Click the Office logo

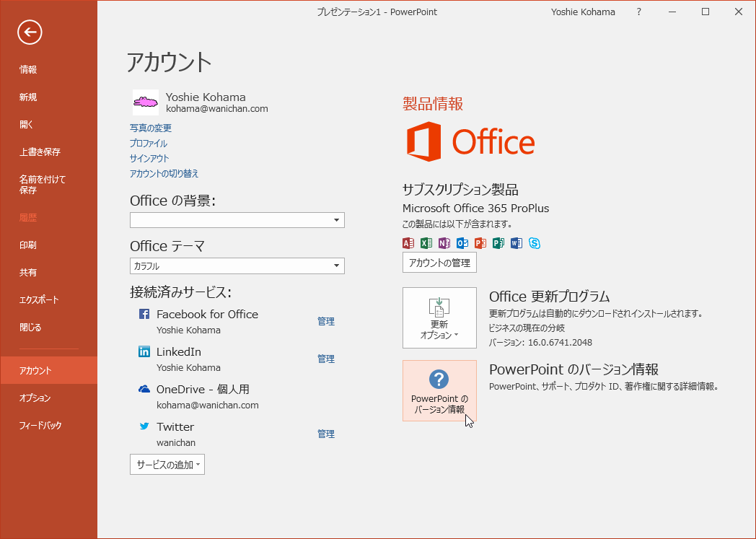click(x=470, y=141)
